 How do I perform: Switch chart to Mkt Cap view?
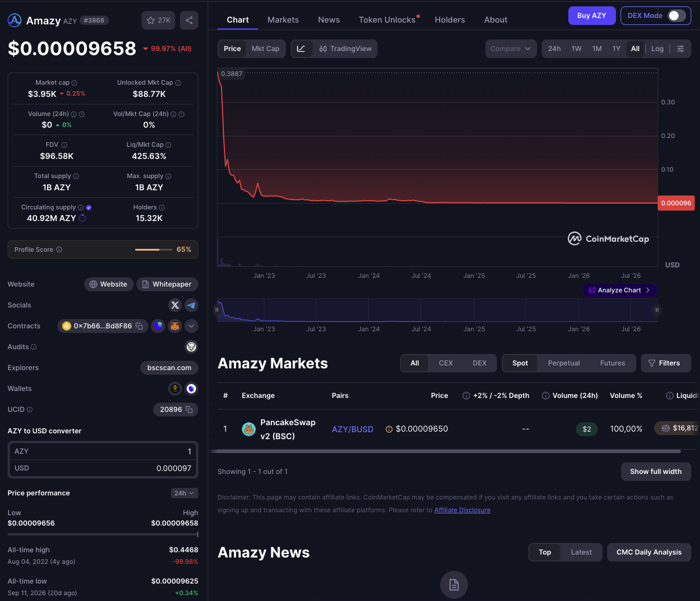pos(266,49)
